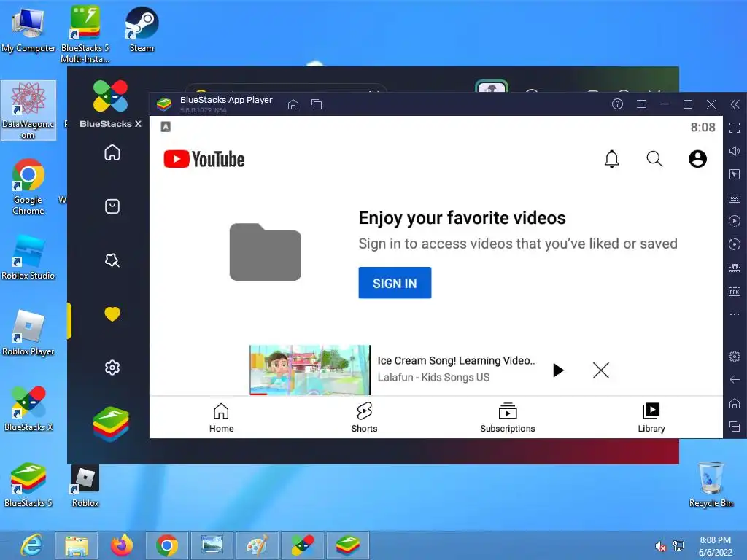
Task: Open multi-window tabs icon in App Player title bar
Action: pos(317,104)
